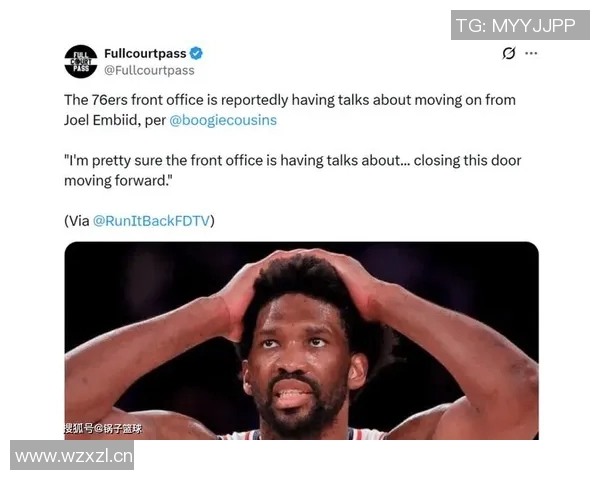The width and height of the screenshot is (600, 480).
Task: Select the @Fullcourtpass handle
Action: [x=149, y=70]
